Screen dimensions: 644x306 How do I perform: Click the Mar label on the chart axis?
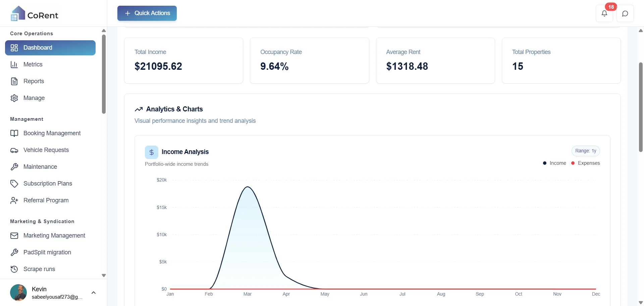click(x=248, y=294)
